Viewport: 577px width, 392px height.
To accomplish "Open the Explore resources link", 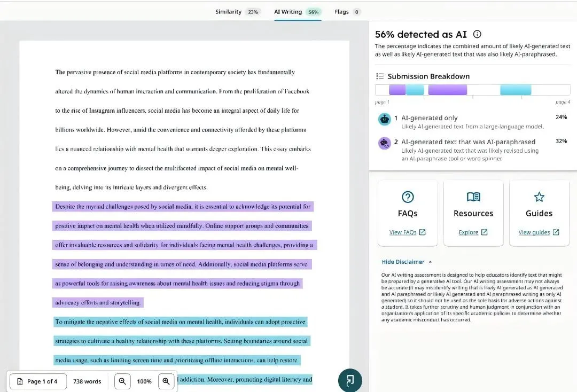I will tap(473, 232).
